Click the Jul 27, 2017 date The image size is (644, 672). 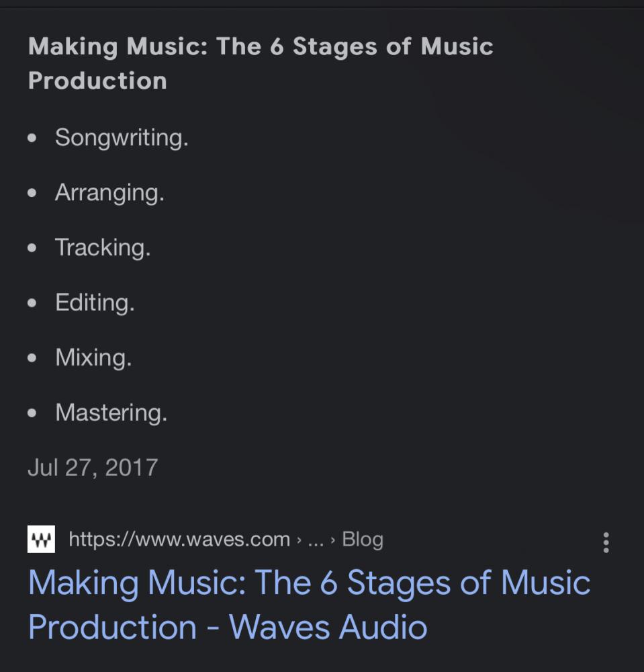pyautogui.click(x=93, y=466)
